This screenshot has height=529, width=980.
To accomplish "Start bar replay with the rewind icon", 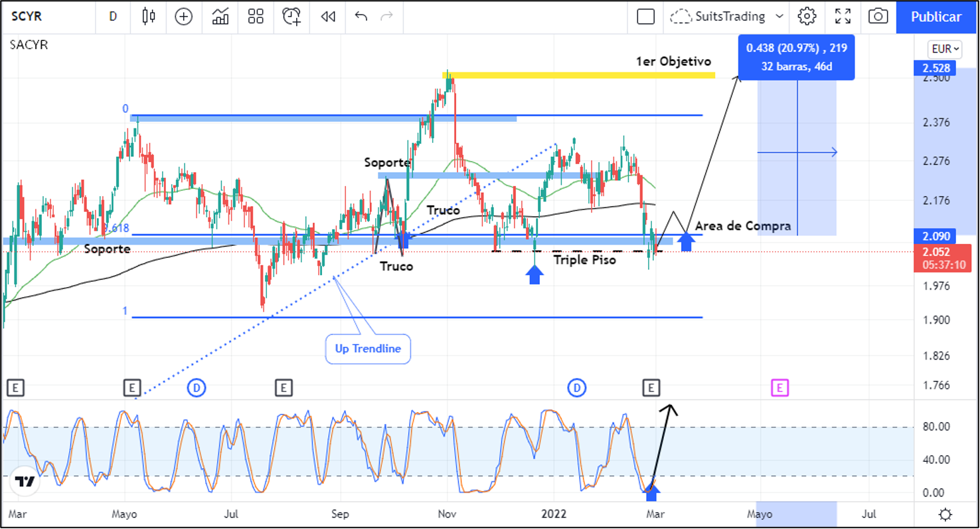I will click(327, 17).
